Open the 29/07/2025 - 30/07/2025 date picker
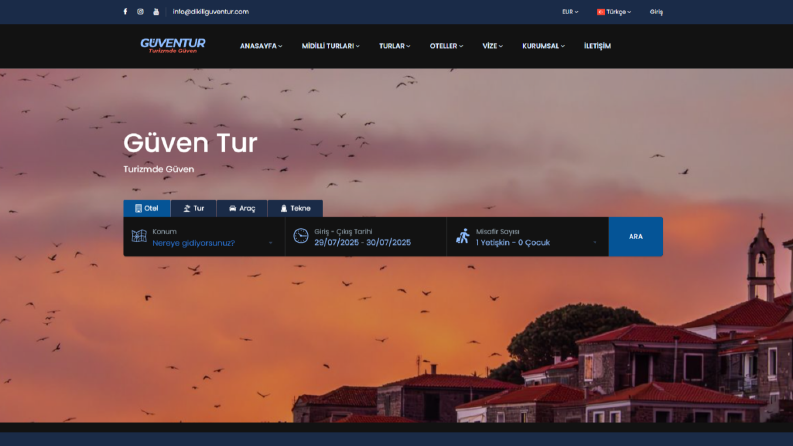 pyautogui.click(x=363, y=243)
